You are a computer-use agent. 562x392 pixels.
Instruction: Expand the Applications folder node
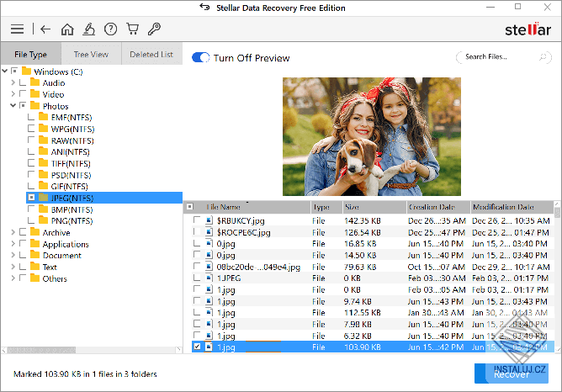tap(13, 244)
